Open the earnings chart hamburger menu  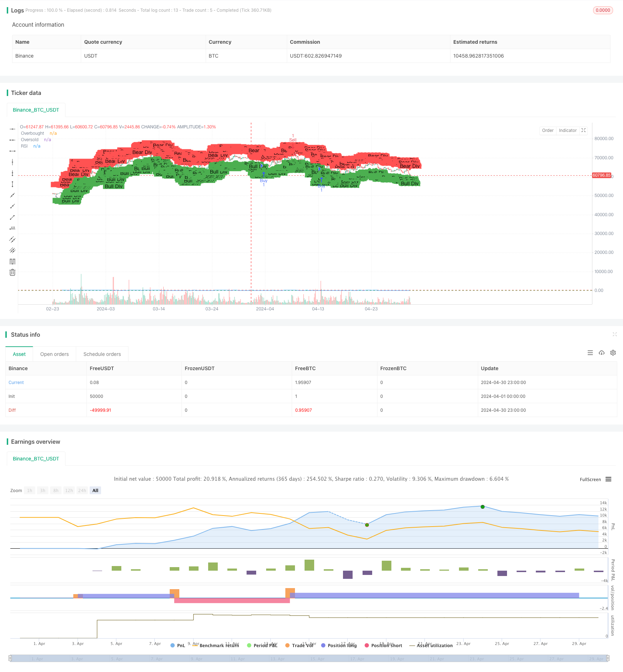click(x=608, y=479)
